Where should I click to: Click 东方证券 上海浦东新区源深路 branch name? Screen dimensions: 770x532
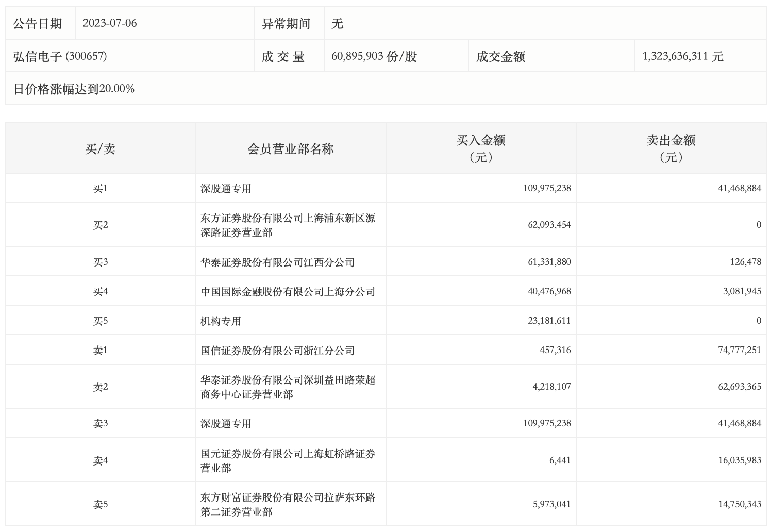point(288,225)
